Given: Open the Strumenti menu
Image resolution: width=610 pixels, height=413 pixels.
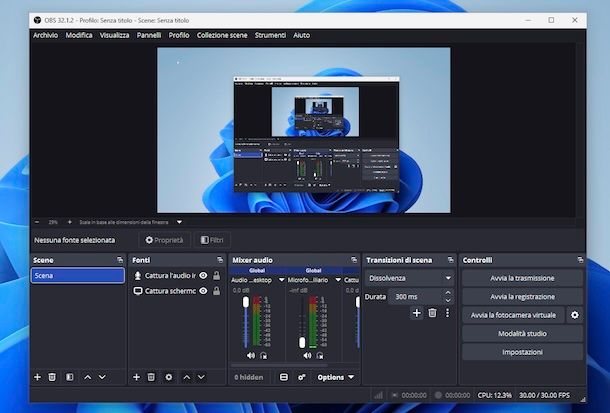Looking at the screenshot, I should coord(270,35).
